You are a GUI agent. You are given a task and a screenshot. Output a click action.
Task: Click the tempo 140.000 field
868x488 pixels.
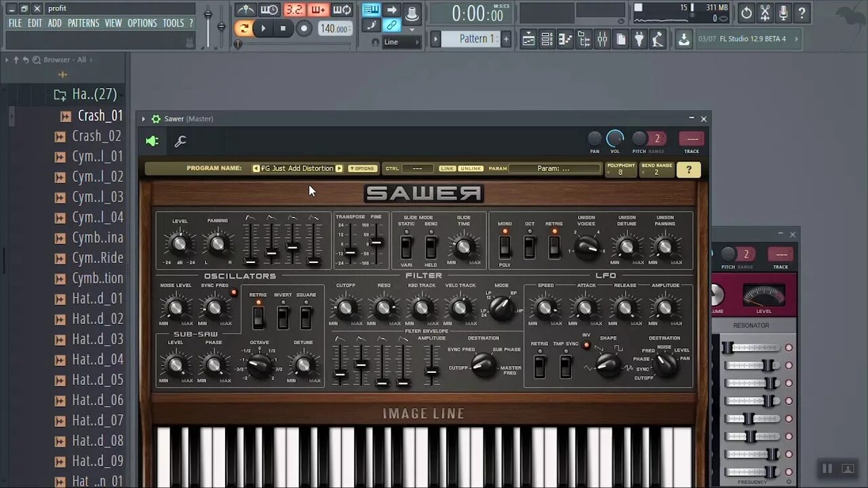(x=335, y=28)
